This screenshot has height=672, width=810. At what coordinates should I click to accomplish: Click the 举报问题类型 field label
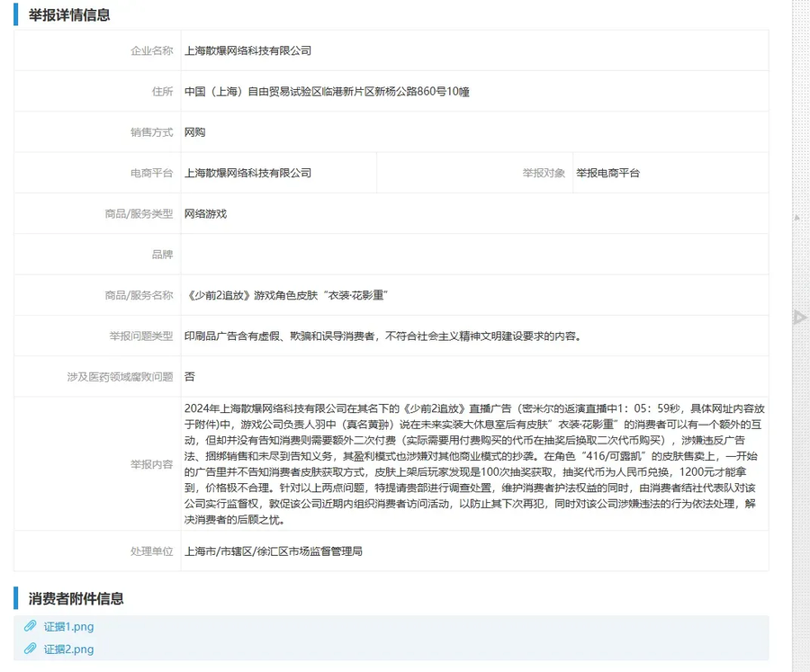click(x=141, y=336)
